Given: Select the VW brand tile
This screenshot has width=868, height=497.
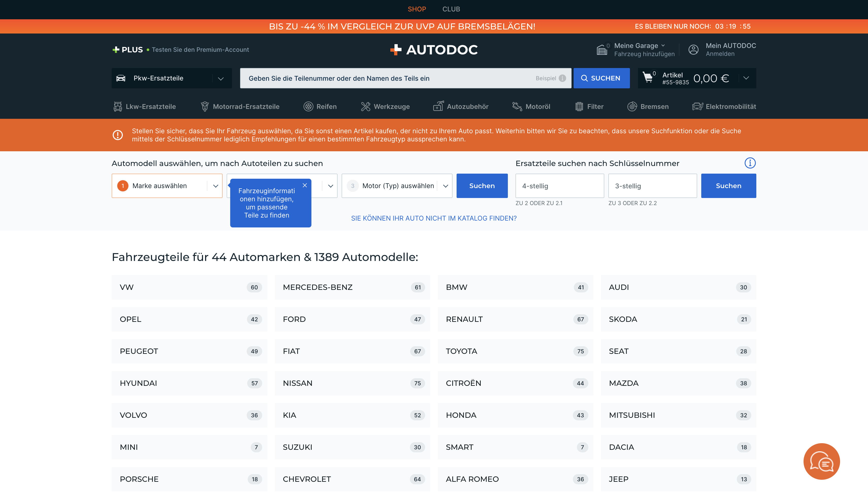Looking at the screenshot, I should point(189,287).
